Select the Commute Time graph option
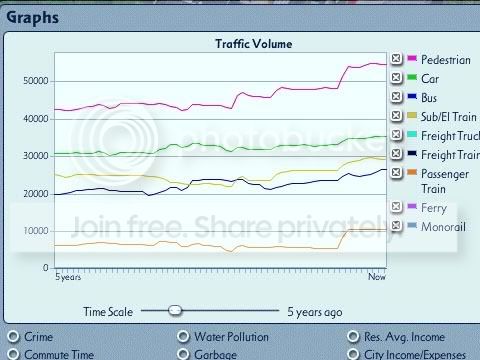 pyautogui.click(x=13, y=354)
